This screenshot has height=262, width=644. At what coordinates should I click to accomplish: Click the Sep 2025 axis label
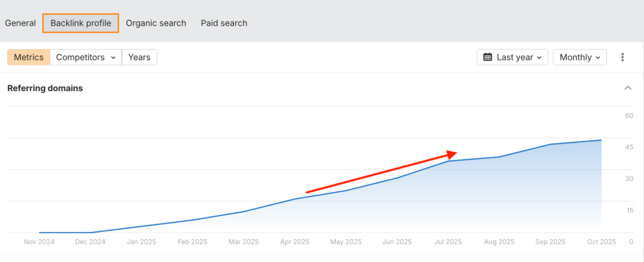(550, 242)
